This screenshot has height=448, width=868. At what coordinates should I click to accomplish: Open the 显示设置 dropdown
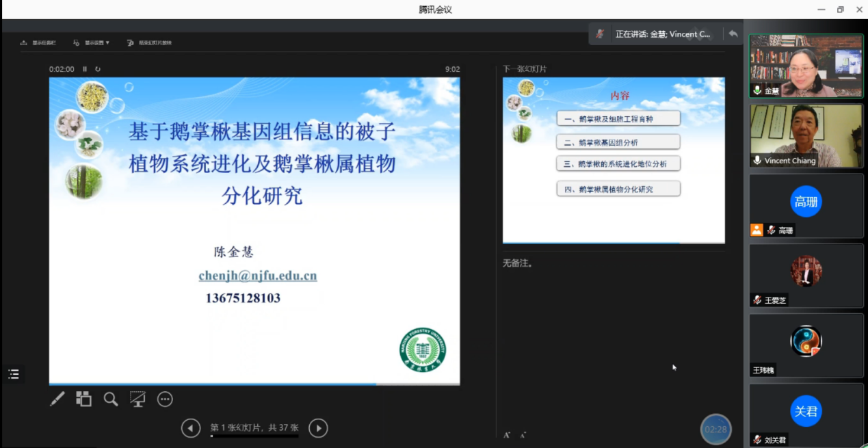pyautogui.click(x=92, y=43)
